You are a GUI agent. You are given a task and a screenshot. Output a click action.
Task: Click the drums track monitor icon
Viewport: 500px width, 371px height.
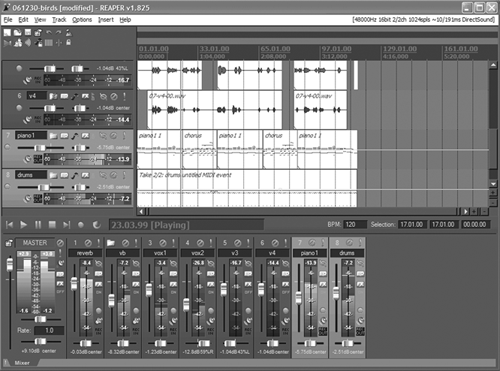tap(28, 199)
